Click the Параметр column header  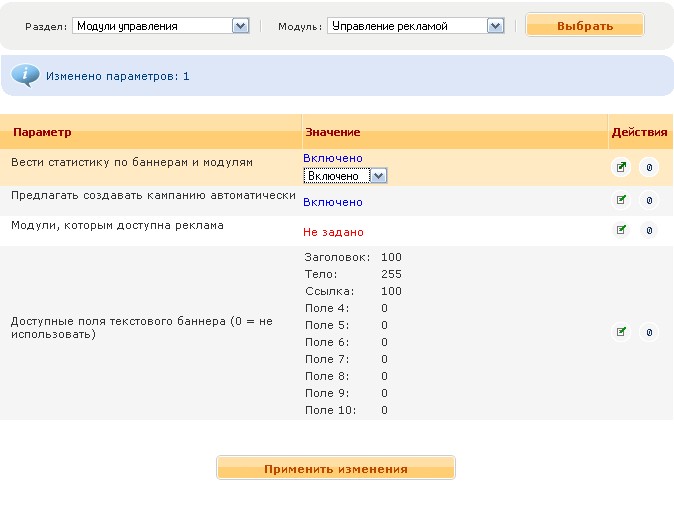pos(43,132)
